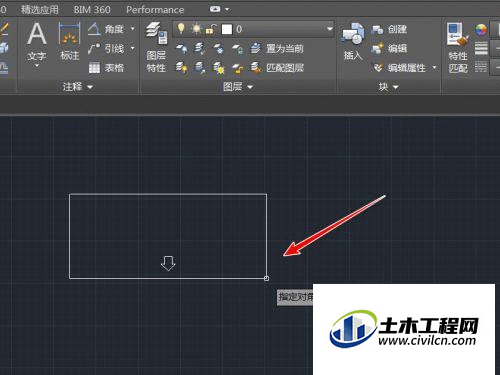Screen dimensions: 500x375
Task: Click the object color wheel icon
Action: click(x=481, y=30)
